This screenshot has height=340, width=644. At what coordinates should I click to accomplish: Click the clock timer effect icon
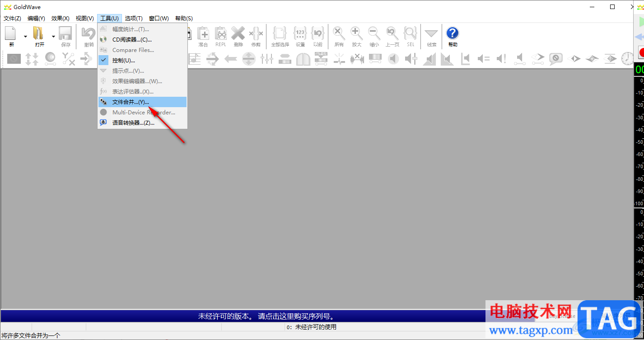point(628,59)
